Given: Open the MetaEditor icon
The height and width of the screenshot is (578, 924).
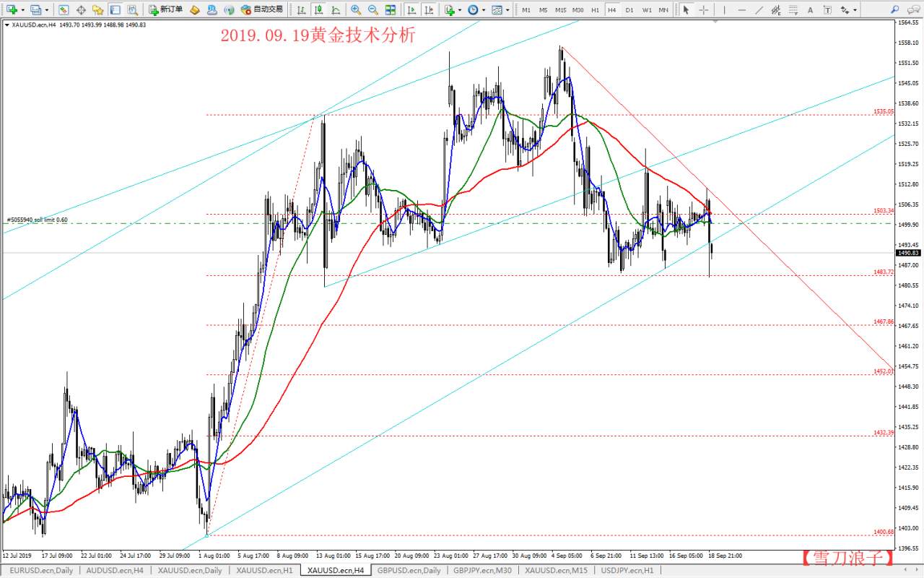Looking at the screenshot, I should point(195,10).
